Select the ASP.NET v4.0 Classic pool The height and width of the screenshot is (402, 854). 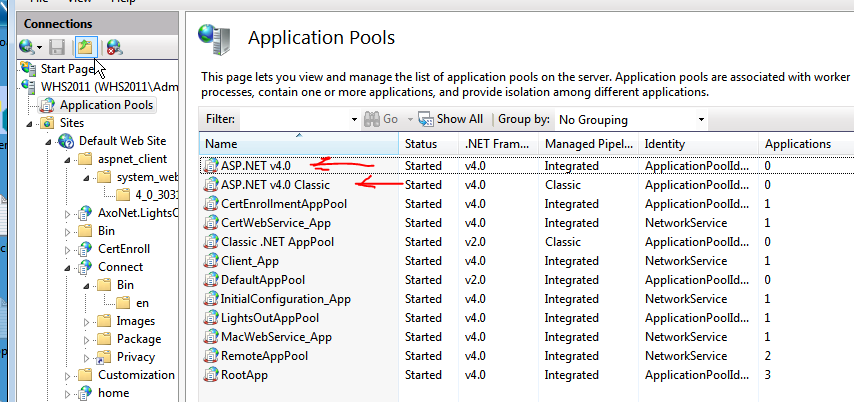tap(274, 185)
